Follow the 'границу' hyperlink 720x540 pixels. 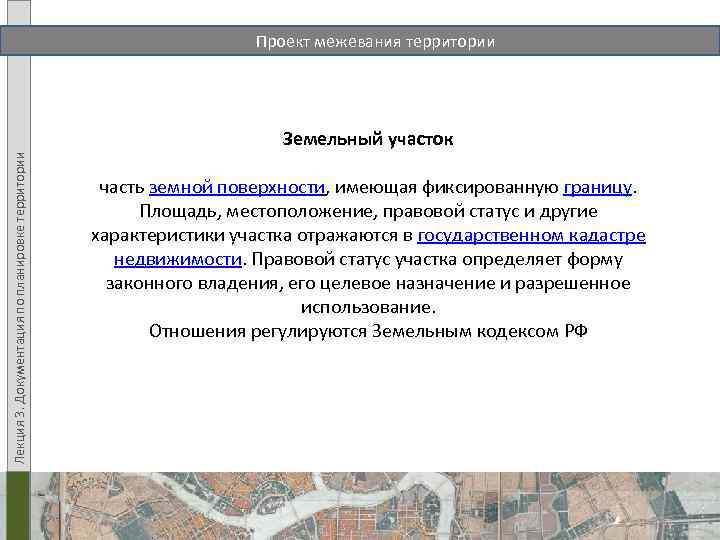(598, 187)
